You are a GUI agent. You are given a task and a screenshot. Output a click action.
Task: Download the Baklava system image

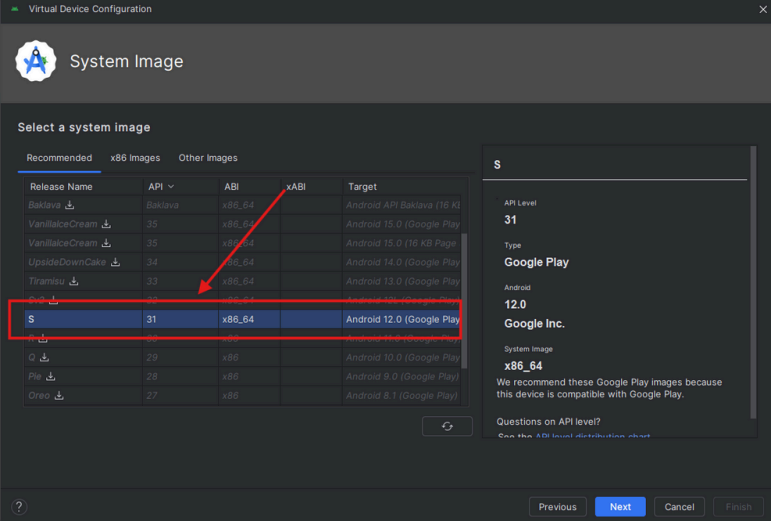point(70,205)
